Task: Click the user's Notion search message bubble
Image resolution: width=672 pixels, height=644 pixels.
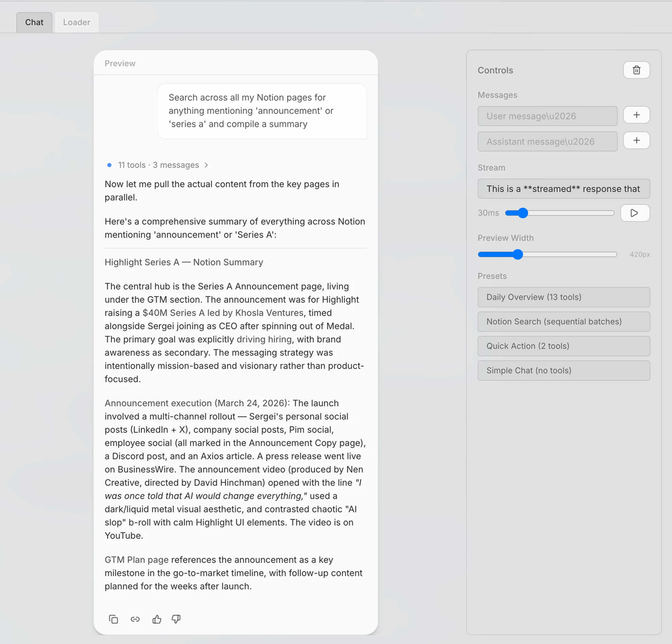Action: (262, 111)
